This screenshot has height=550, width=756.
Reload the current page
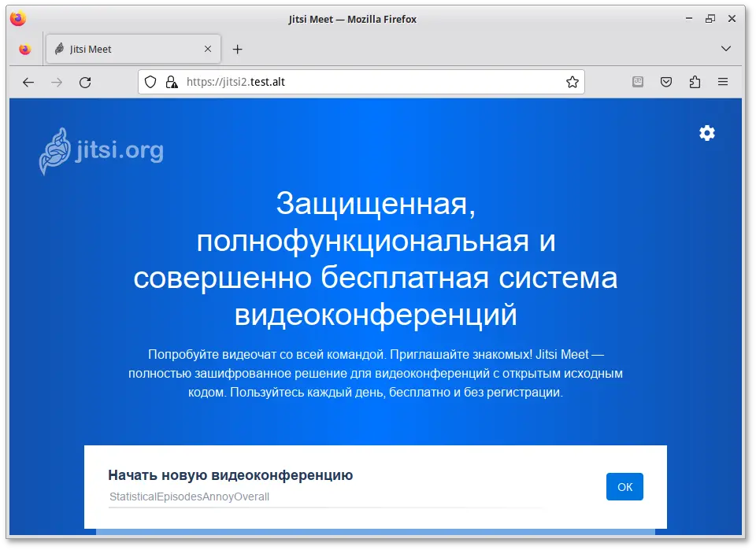click(86, 82)
